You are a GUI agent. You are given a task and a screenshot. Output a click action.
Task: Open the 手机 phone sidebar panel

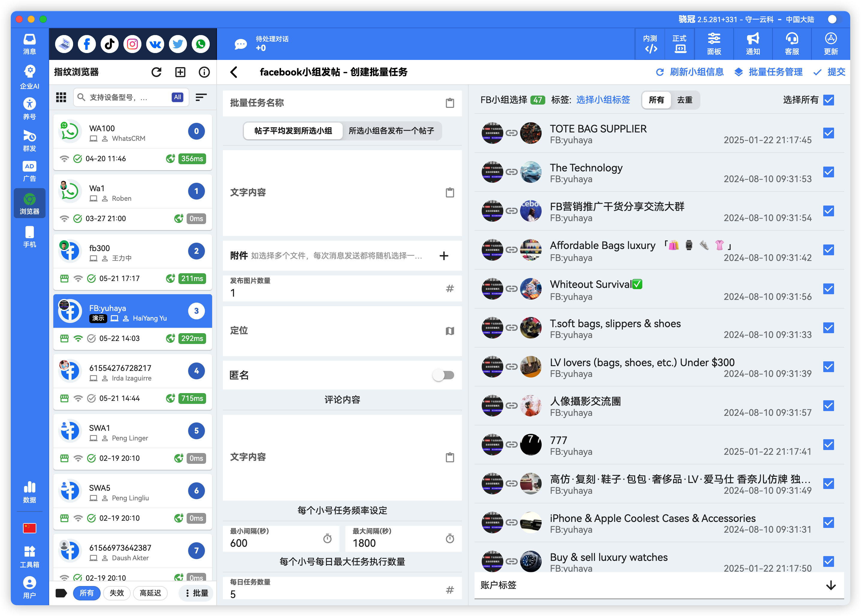click(29, 237)
